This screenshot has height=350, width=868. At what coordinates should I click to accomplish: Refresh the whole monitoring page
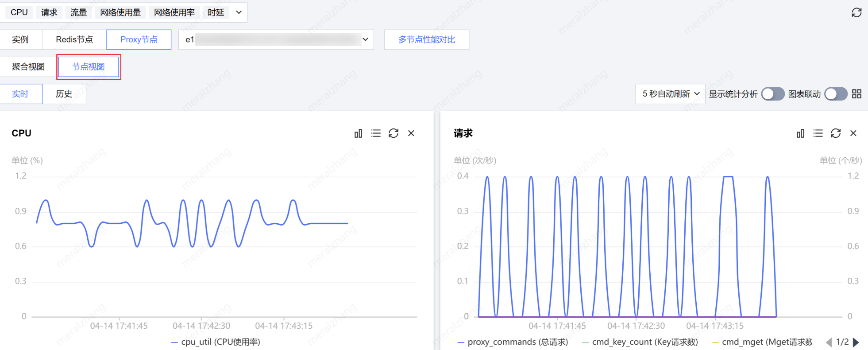pyautogui.click(x=856, y=12)
